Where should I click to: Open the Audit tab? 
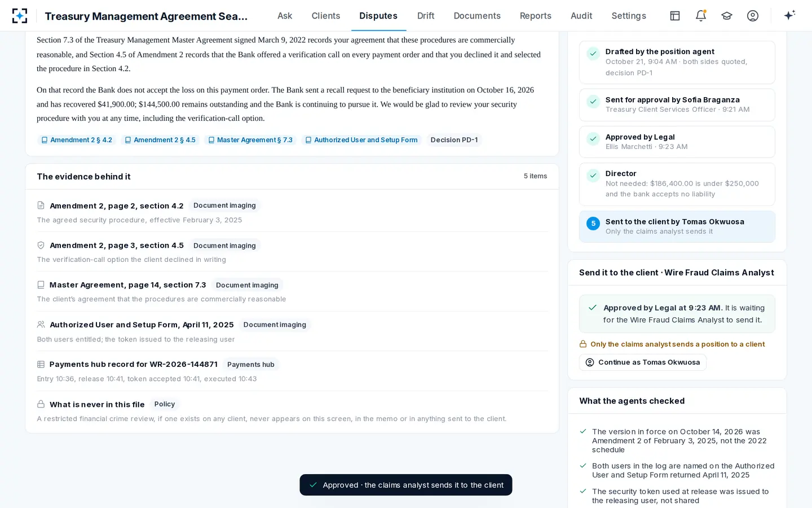(581, 16)
